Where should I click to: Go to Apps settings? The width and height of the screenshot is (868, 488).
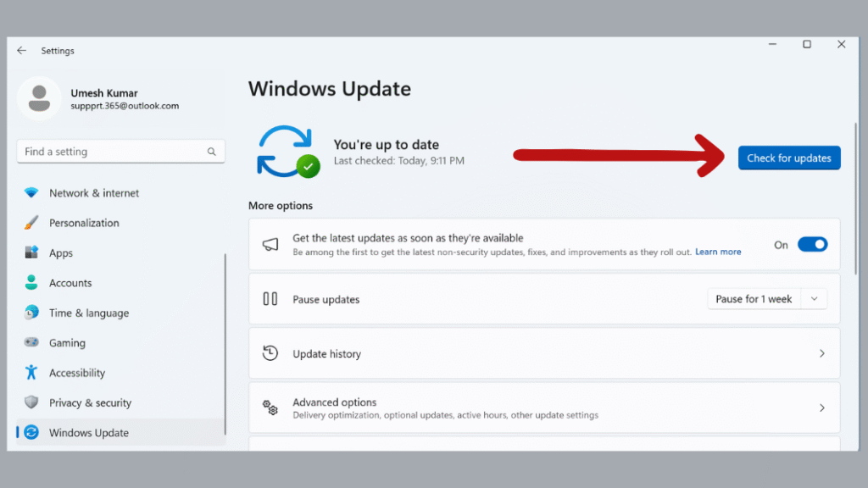tap(120, 252)
